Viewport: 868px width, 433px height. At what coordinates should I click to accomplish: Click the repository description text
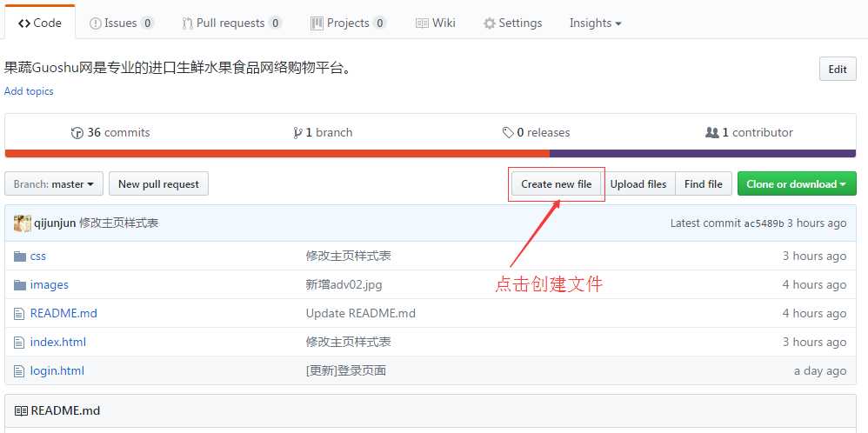pos(177,69)
